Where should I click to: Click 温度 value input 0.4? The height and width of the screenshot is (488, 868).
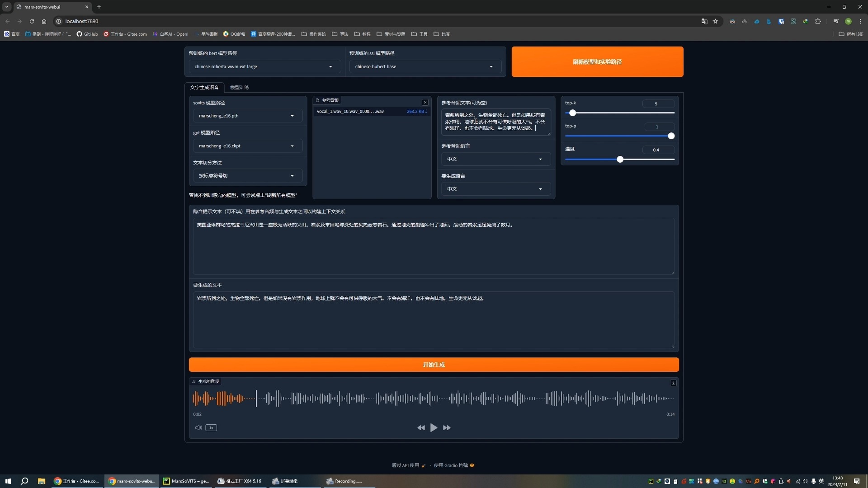tap(658, 150)
